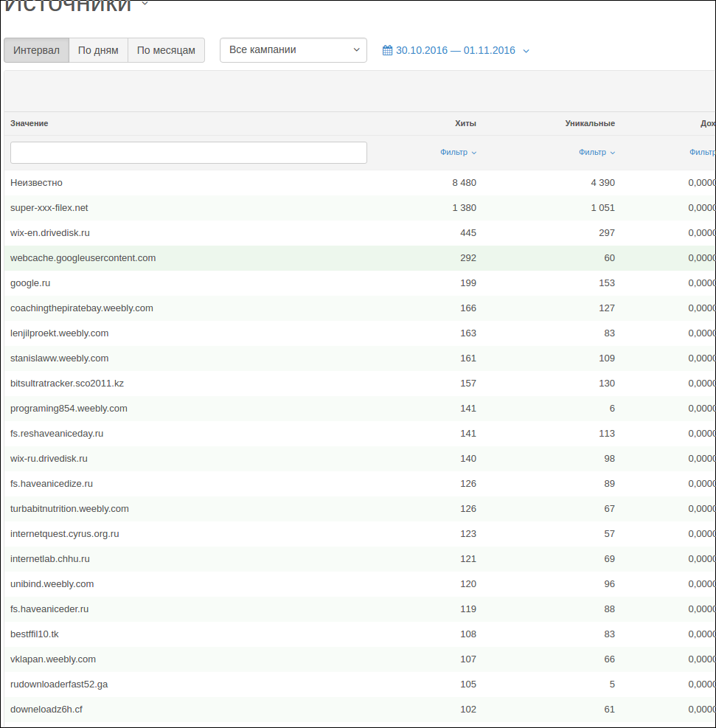This screenshot has width=716, height=728.
Task: Click the calendar icon beside the date range
Action: (387, 50)
